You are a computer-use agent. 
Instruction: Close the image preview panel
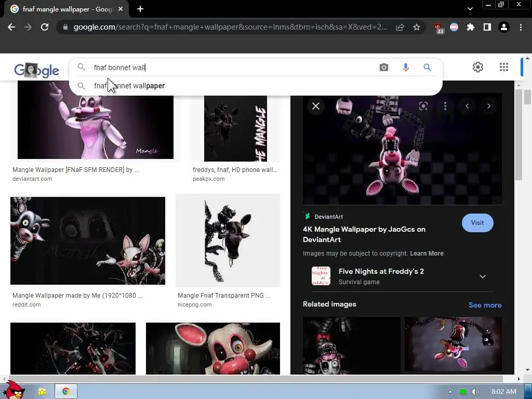(x=316, y=106)
